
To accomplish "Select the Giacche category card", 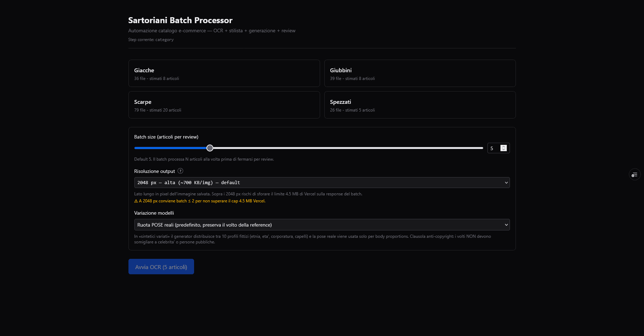I will (x=224, y=73).
